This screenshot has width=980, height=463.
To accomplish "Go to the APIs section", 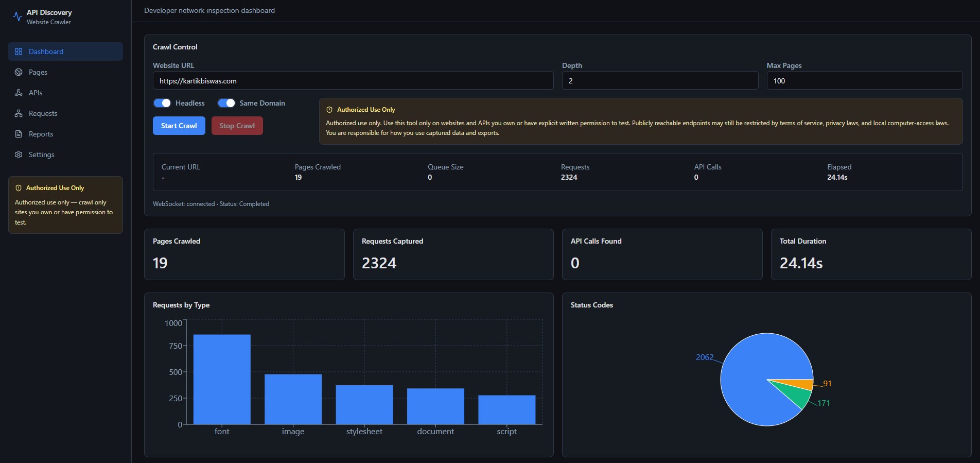I will coord(65,93).
